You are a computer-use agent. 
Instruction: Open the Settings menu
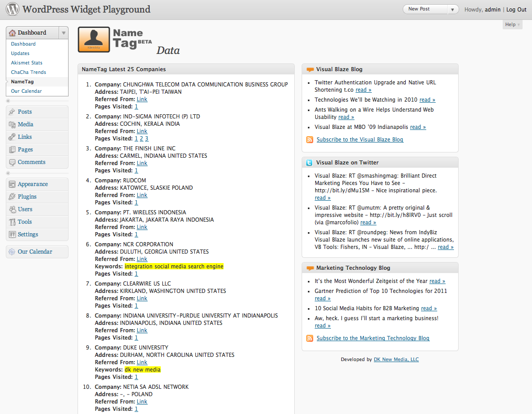(28, 234)
